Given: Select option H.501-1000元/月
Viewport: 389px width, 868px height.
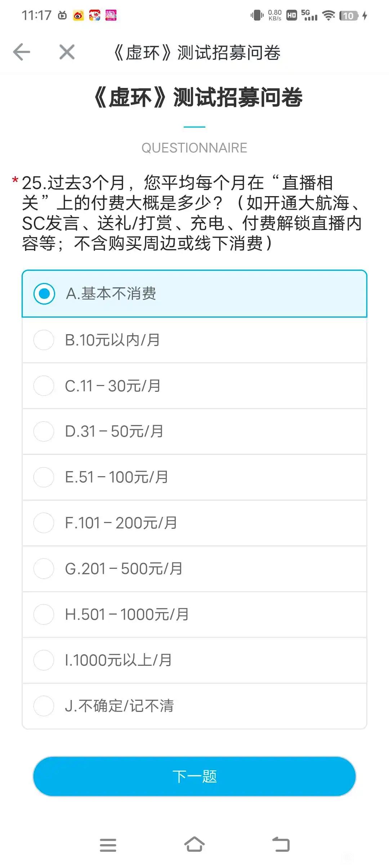Looking at the screenshot, I should tap(44, 614).
